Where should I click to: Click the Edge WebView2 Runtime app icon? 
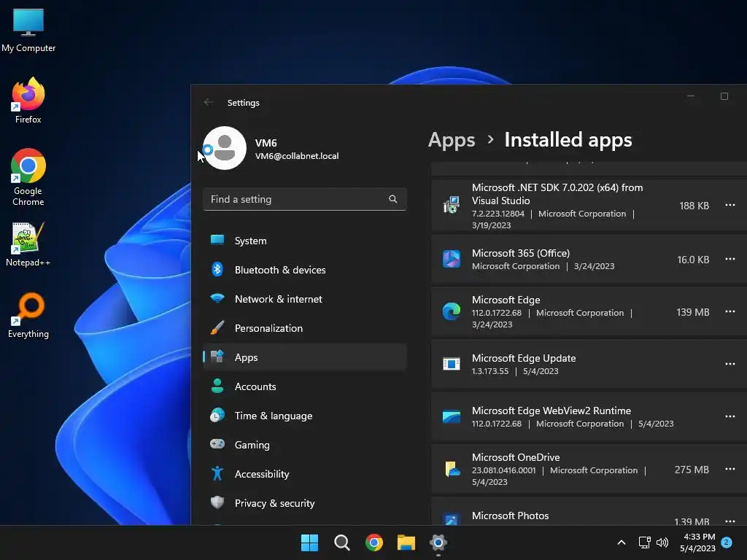[451, 416]
